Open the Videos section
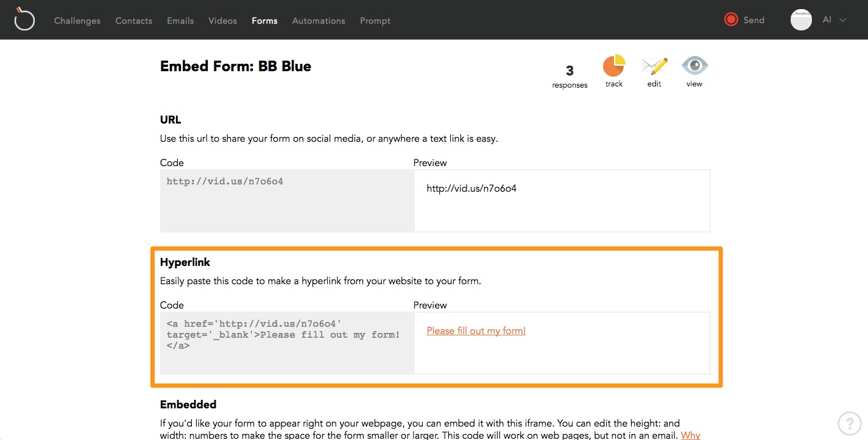868x440 pixels. pos(223,21)
